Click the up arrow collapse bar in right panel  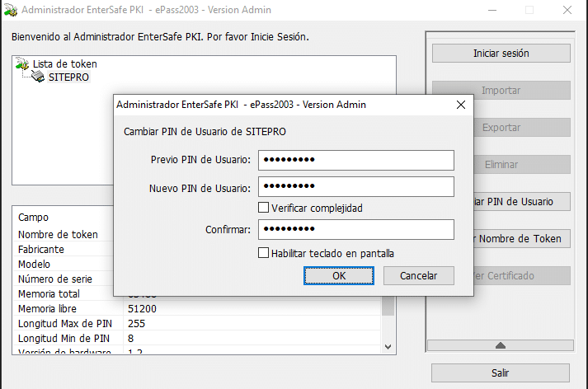click(501, 345)
